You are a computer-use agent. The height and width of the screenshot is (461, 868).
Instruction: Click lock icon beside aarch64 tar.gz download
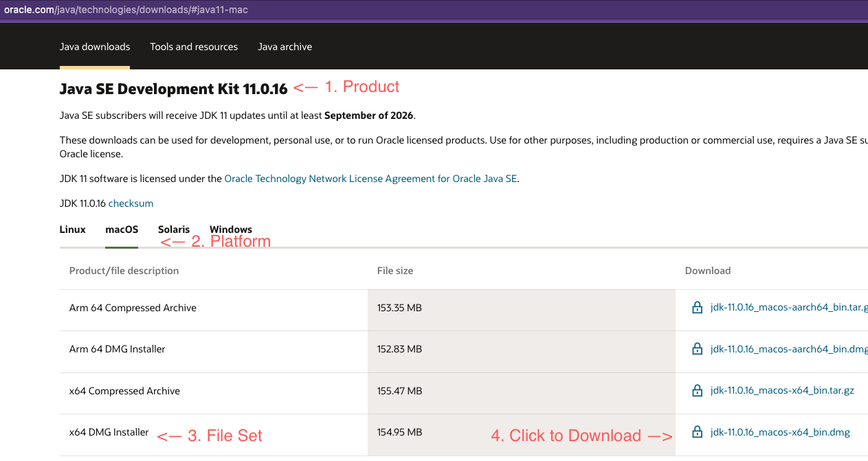[698, 308]
